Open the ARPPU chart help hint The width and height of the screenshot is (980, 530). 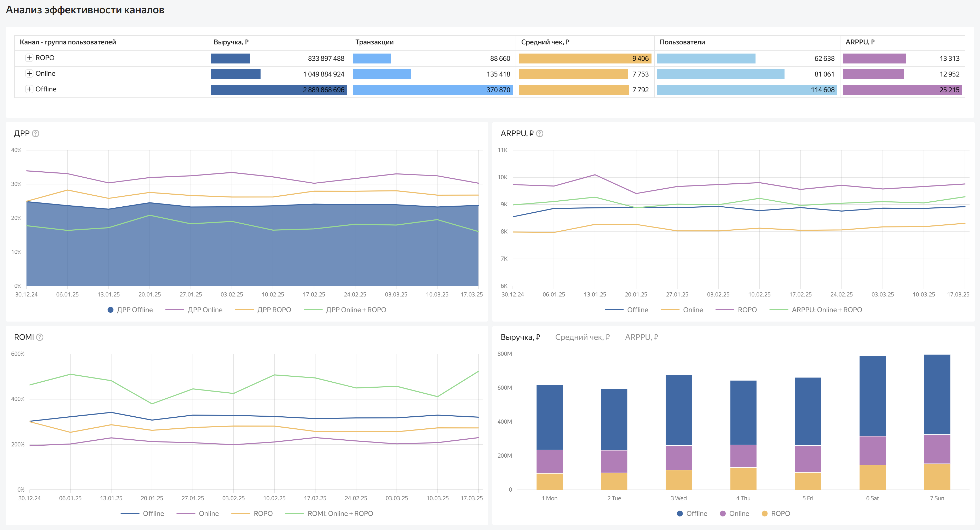(x=539, y=133)
